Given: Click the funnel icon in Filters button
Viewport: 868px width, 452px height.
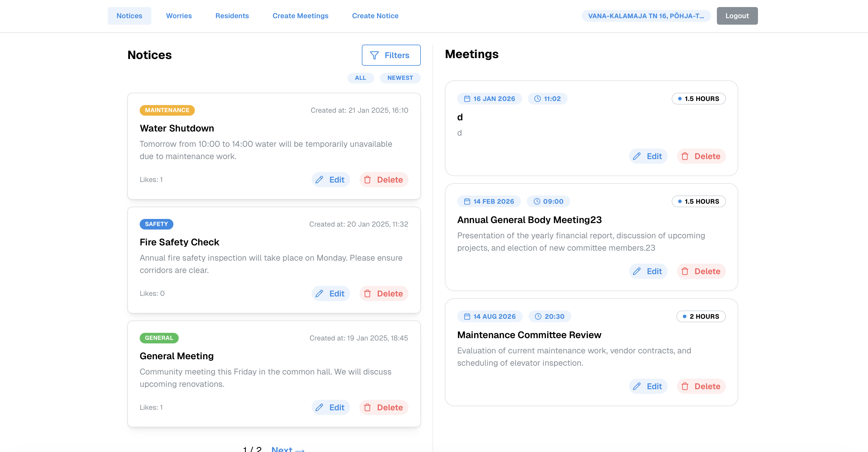Looking at the screenshot, I should [374, 55].
